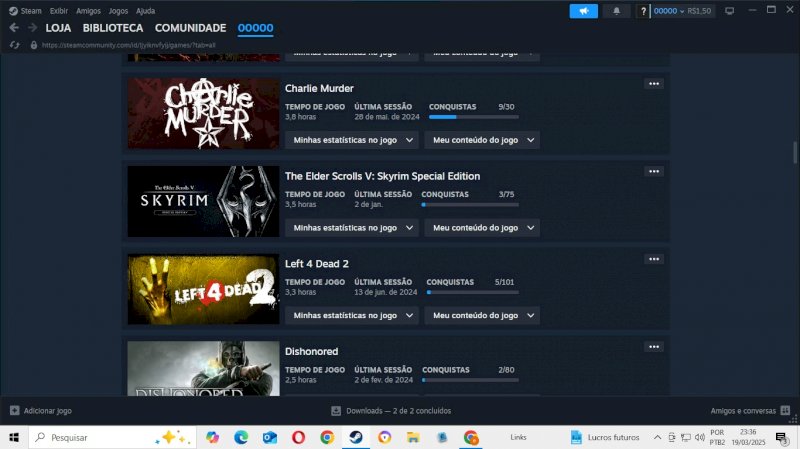Click the page vertical scrollbar thumb
The height and width of the screenshot is (449, 800).
coord(795,152)
